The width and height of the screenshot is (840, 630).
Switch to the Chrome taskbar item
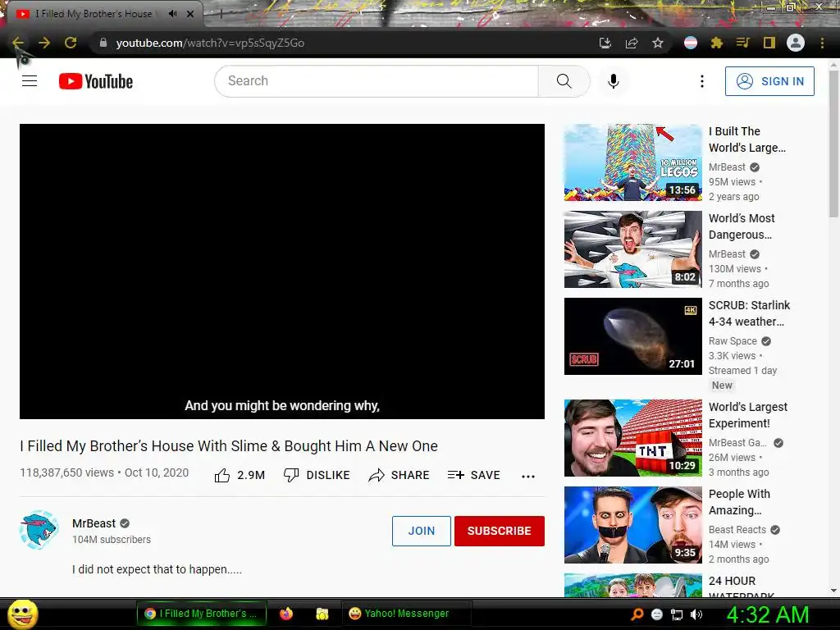(x=202, y=614)
